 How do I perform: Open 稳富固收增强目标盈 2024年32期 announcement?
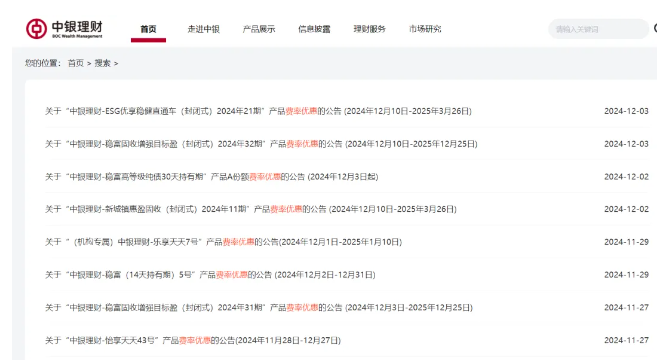click(x=261, y=144)
